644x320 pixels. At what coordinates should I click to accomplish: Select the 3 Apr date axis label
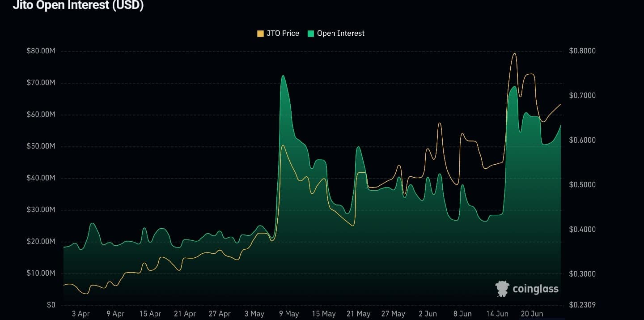point(80,314)
